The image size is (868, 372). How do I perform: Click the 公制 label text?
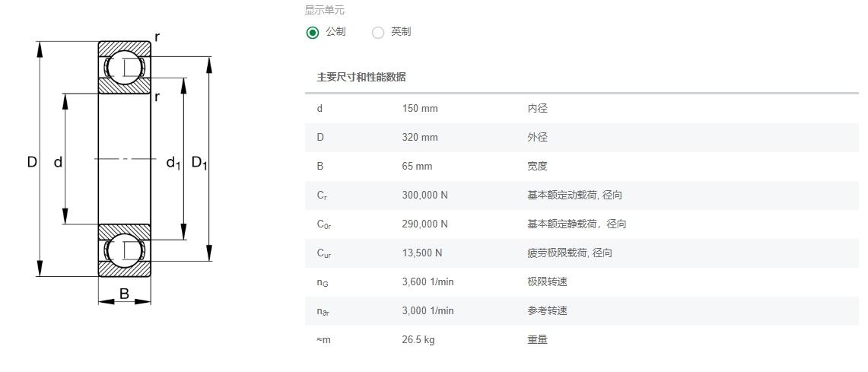coord(335,32)
